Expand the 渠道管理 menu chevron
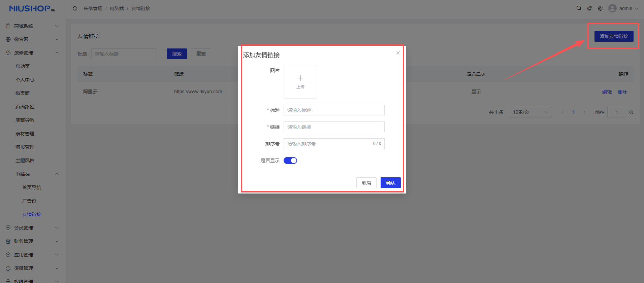Viewport: 644px width, 283px height. tap(57, 268)
